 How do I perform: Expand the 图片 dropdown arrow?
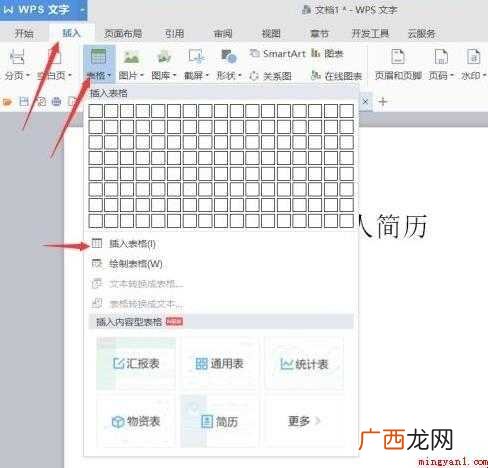coord(141,76)
